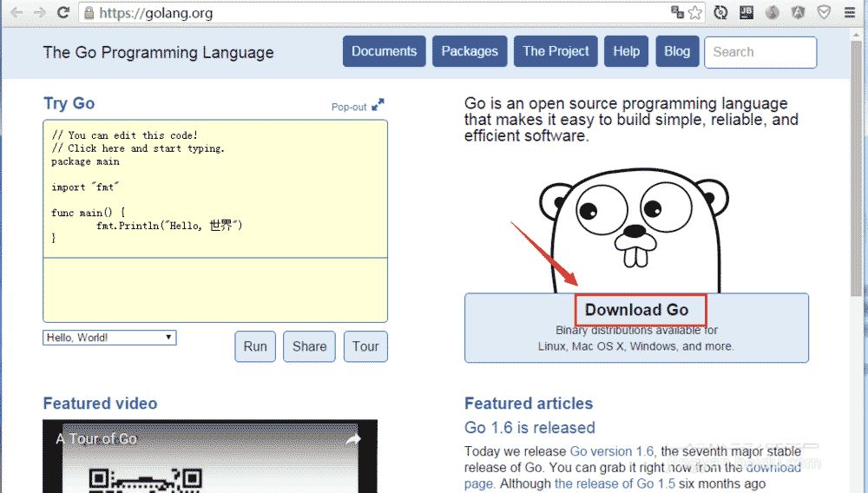Click the site Search field
The height and width of the screenshot is (493, 868).
point(760,52)
